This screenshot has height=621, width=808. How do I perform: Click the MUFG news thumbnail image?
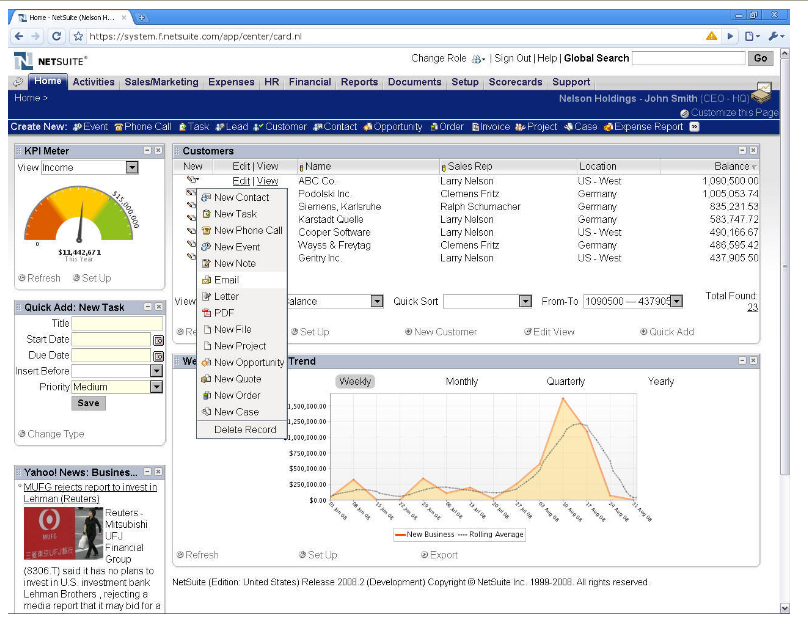pos(63,533)
